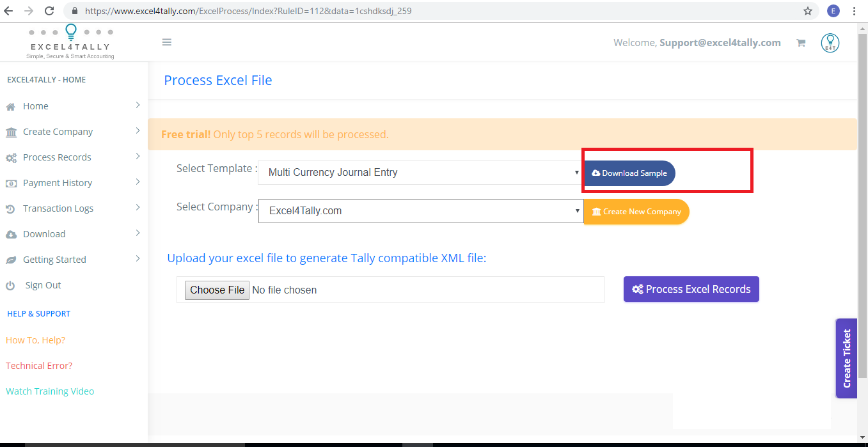Screen dimensions: 868x447
Task: Click the "No file chosen" text
Action: click(285, 290)
